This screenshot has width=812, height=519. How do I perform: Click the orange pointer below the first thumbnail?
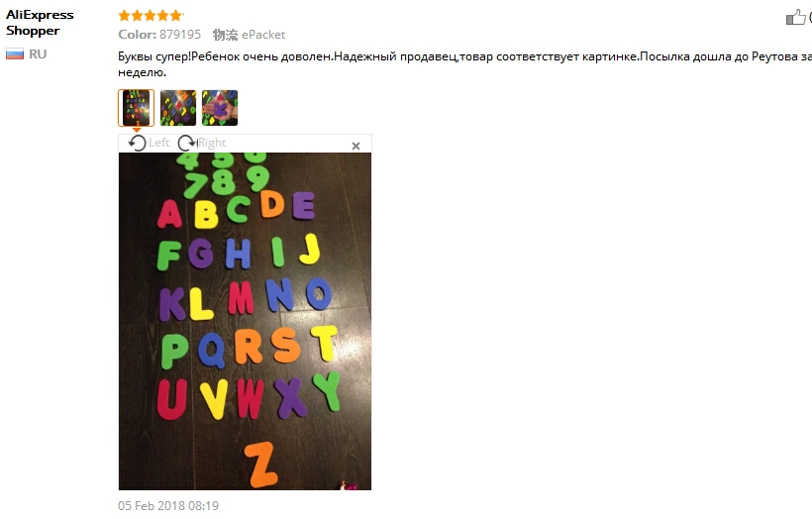click(x=137, y=130)
